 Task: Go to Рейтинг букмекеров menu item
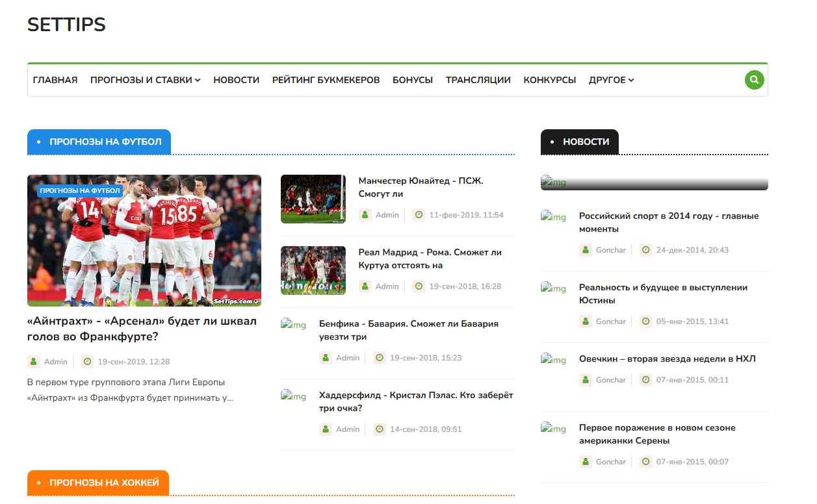pyautogui.click(x=326, y=80)
